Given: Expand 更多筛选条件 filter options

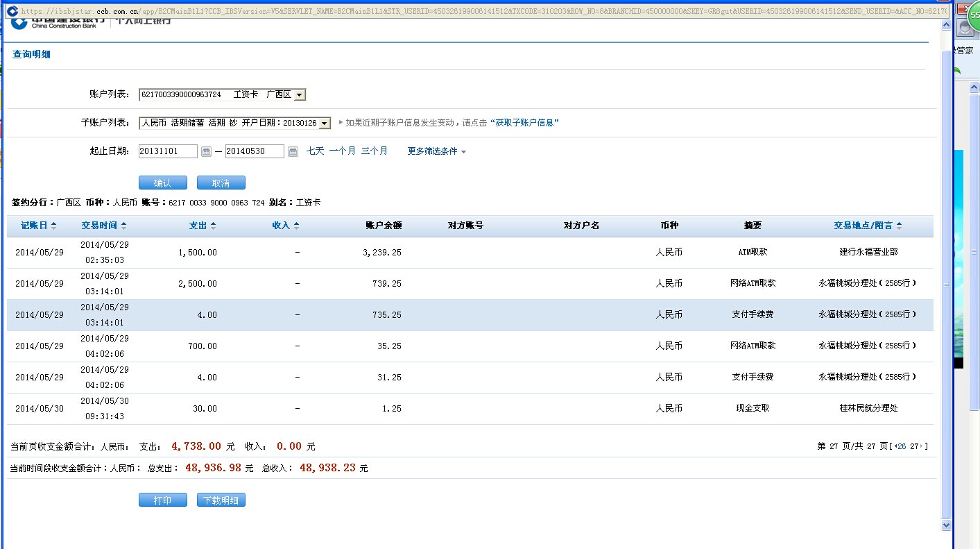Looking at the screenshot, I should [437, 151].
